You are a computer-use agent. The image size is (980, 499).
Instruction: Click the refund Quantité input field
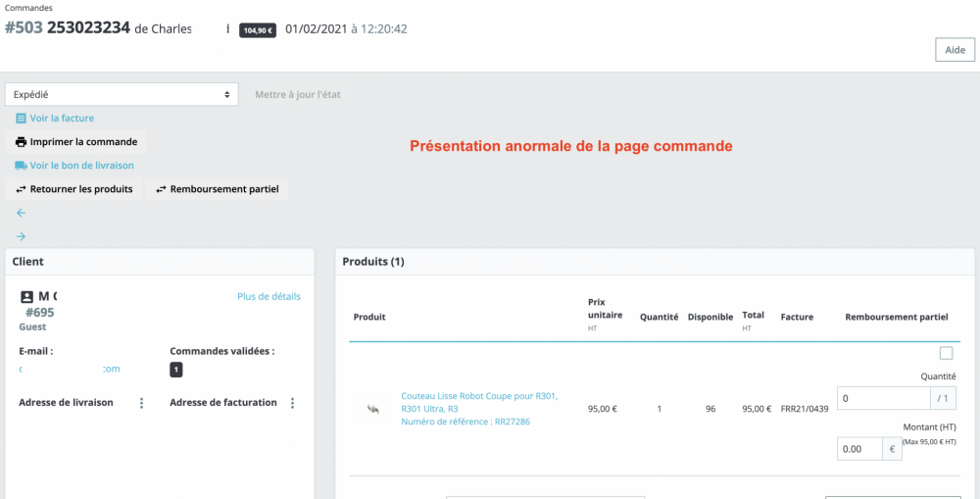(883, 398)
